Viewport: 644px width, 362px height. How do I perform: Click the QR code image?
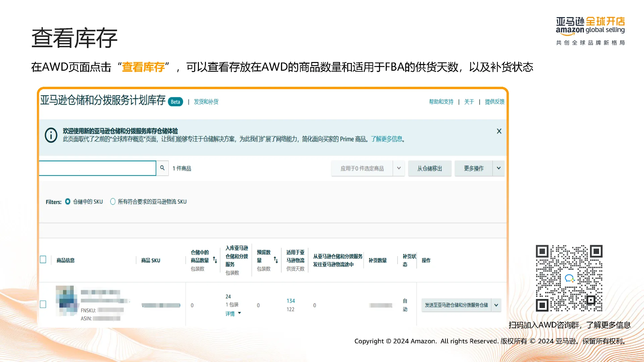[x=569, y=278]
